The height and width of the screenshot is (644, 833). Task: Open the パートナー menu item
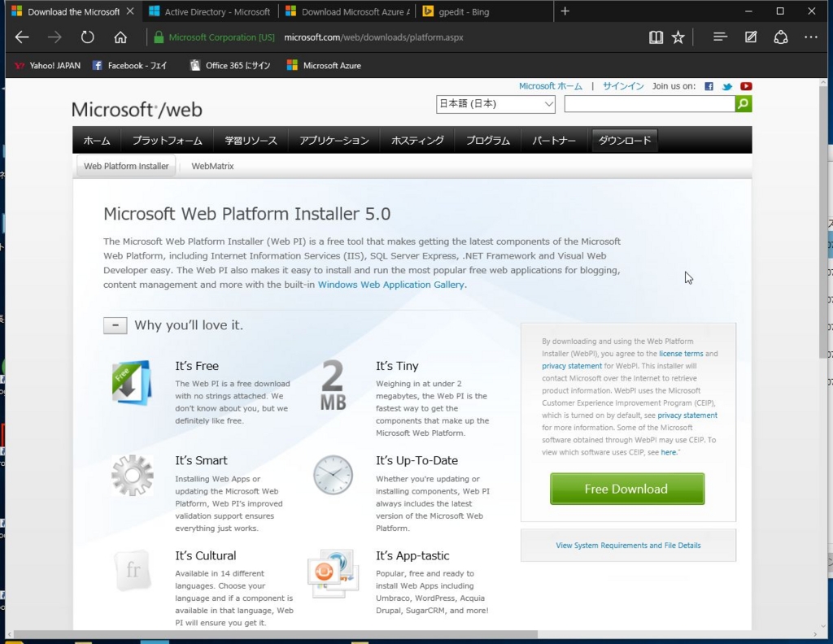click(x=553, y=140)
